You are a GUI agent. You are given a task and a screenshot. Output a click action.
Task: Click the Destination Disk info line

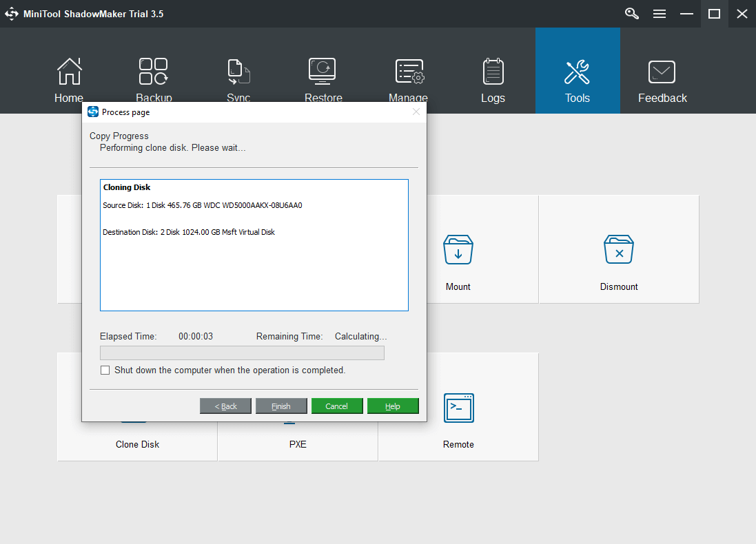[x=189, y=232]
